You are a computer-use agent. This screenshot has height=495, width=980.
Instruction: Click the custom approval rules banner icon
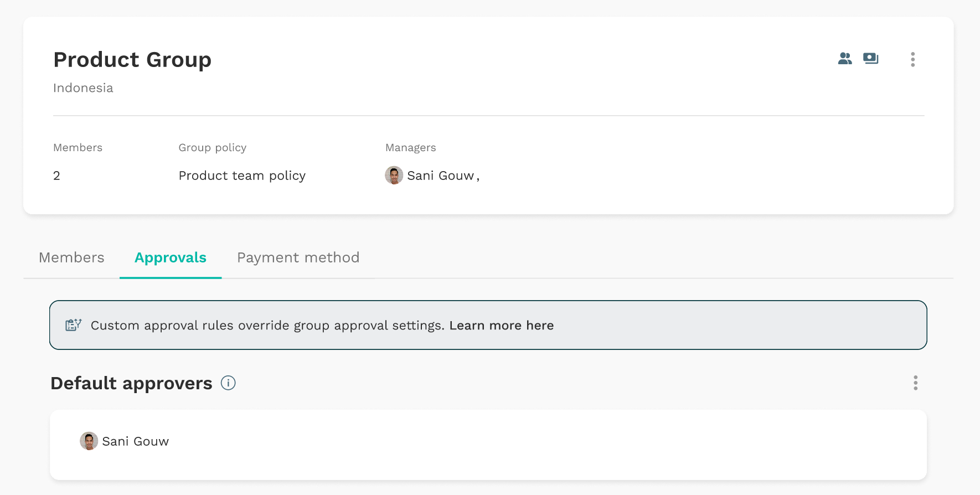[x=73, y=325]
